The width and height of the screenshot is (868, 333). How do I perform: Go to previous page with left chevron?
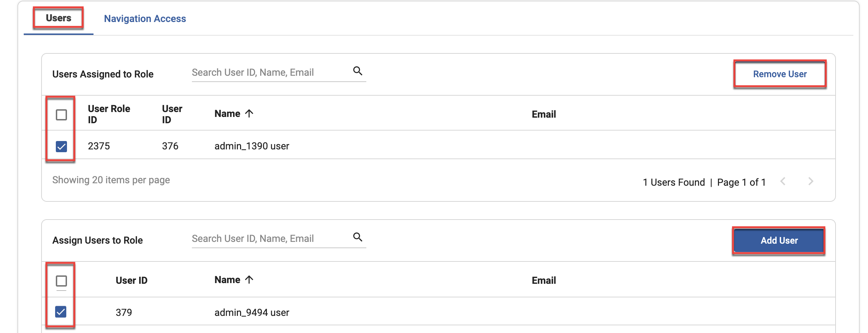783,182
